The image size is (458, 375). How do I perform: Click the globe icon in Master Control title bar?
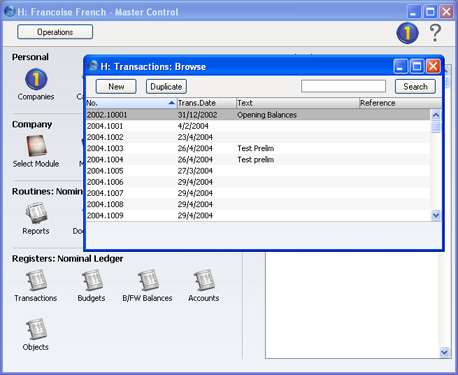point(10,11)
